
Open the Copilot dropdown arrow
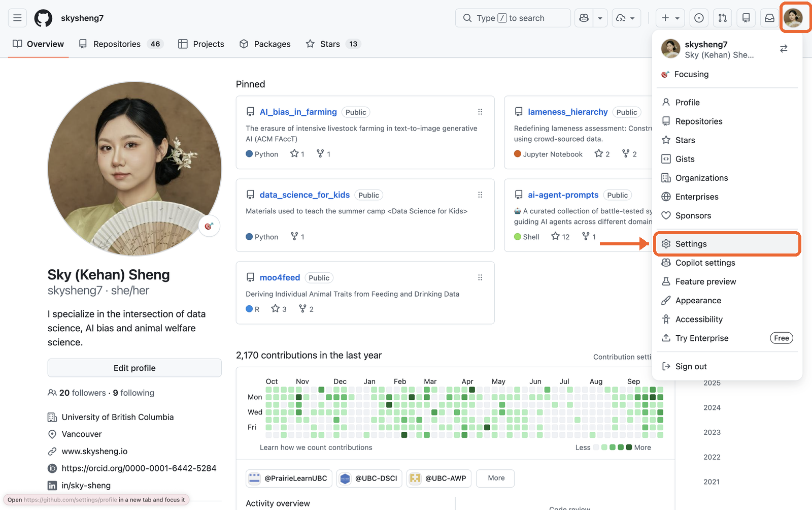pos(600,18)
